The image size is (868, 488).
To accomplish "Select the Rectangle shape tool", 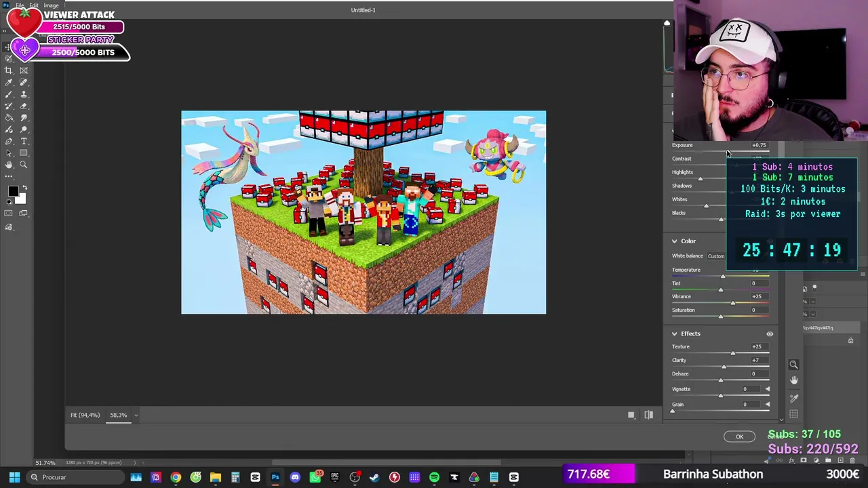I will [x=24, y=153].
